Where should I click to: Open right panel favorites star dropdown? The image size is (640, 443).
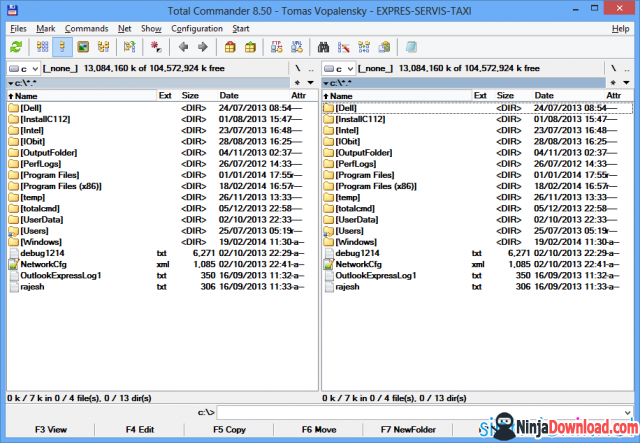[613, 83]
